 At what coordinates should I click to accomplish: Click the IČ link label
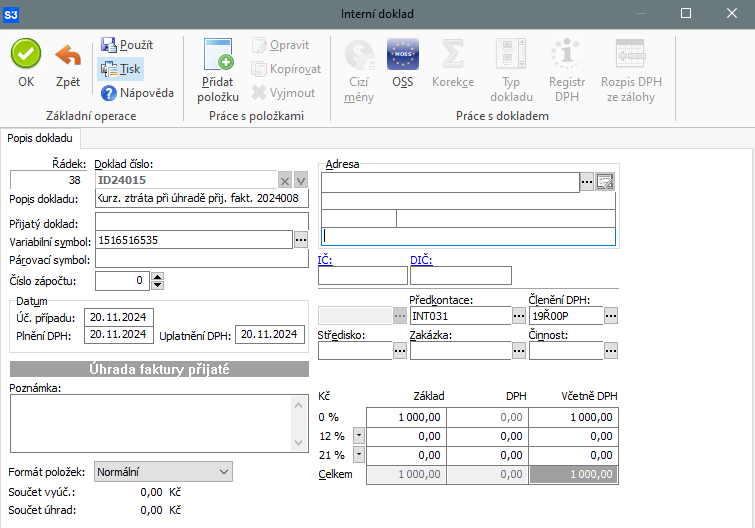(x=325, y=260)
